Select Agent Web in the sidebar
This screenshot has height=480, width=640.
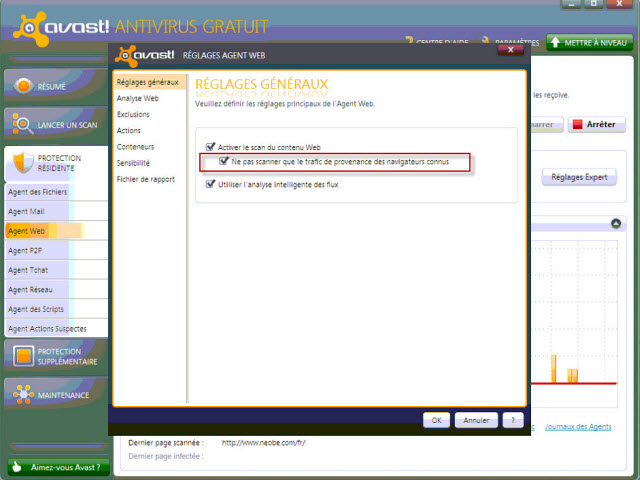point(56,231)
